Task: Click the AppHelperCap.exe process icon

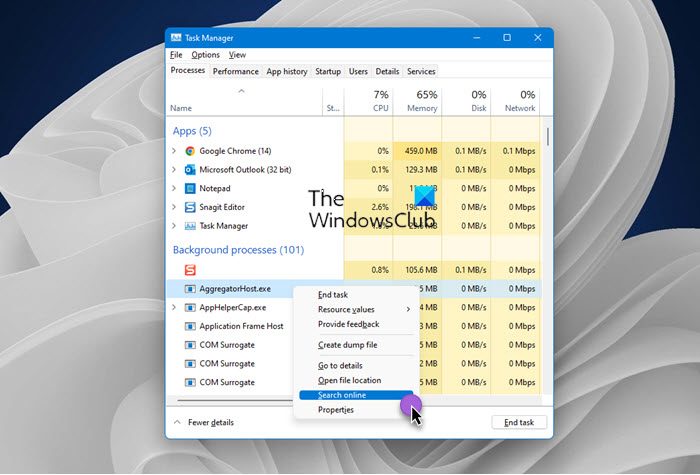Action: pos(190,308)
